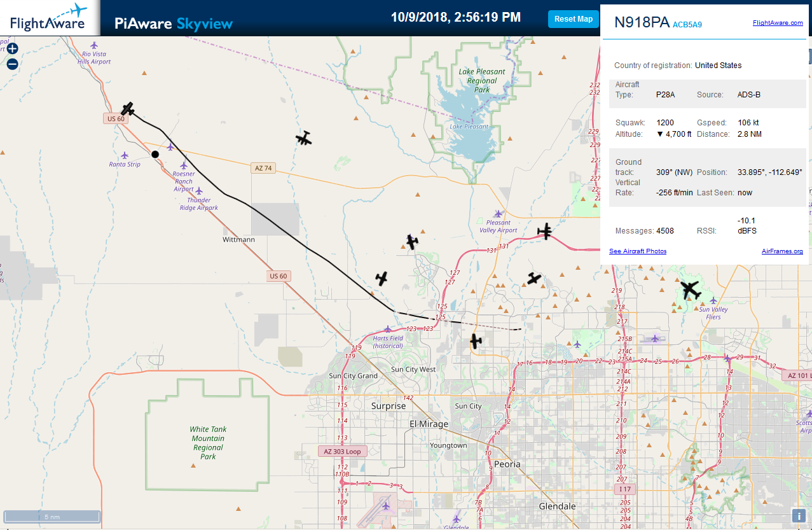This screenshot has width=812, height=530.
Task: Open the map info attribution button
Action: (x=798, y=516)
